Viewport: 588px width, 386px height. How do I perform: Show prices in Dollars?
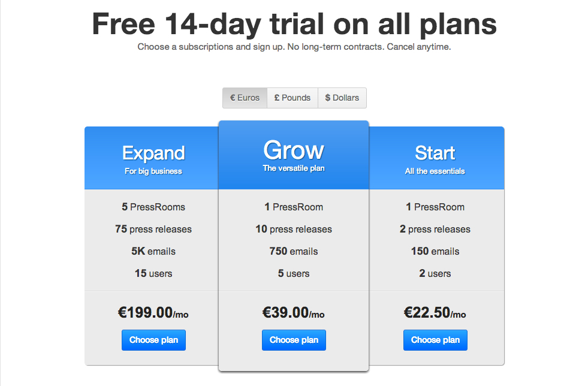[x=342, y=98]
